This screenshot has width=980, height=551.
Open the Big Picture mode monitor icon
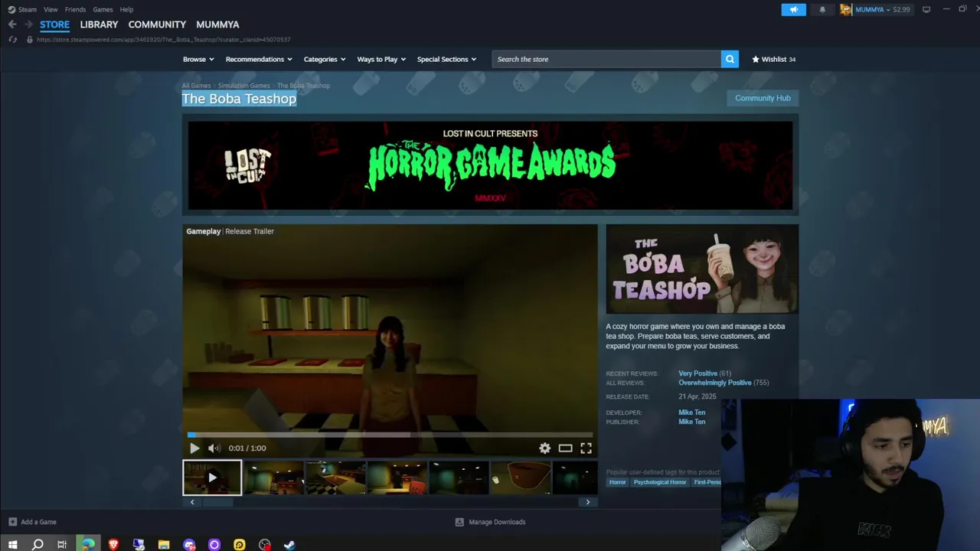click(926, 9)
